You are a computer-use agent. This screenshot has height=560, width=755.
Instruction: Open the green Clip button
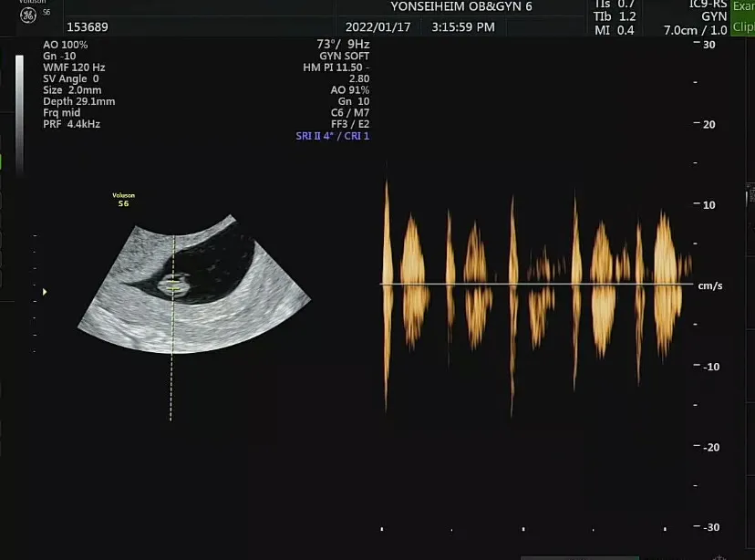[743, 27]
